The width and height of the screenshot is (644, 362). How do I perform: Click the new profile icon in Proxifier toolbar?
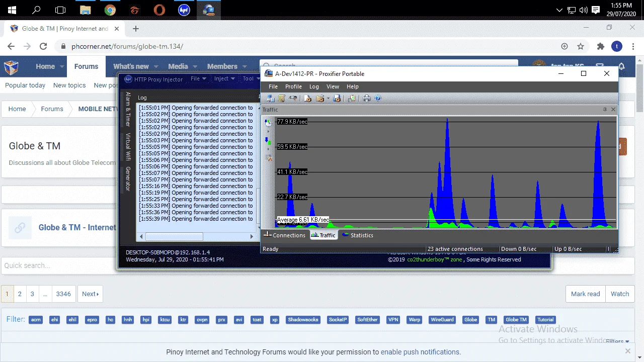coord(308,98)
